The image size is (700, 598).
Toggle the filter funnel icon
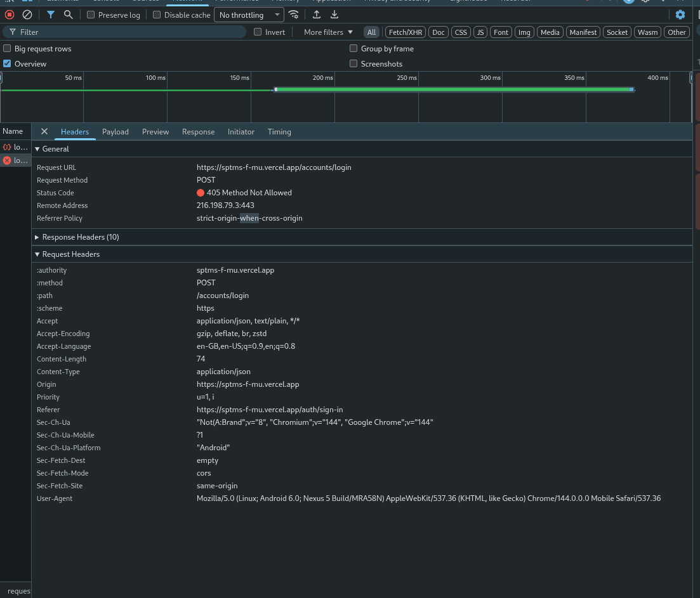click(x=51, y=15)
